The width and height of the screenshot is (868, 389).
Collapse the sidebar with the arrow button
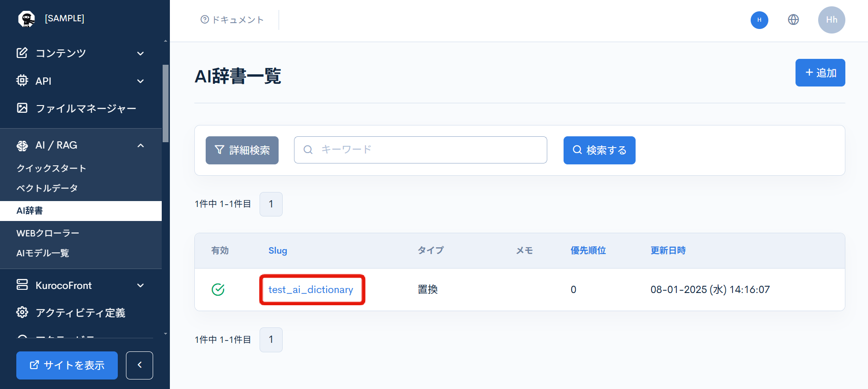(140, 365)
